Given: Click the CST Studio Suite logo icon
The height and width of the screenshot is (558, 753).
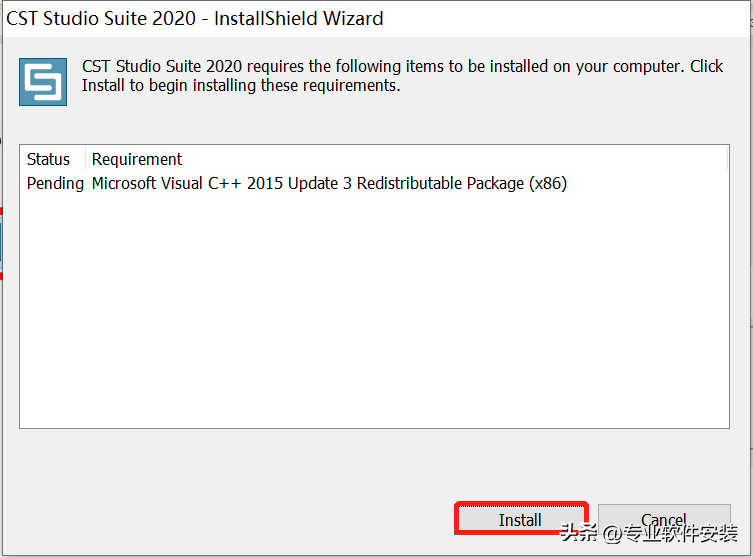Looking at the screenshot, I should (43, 82).
